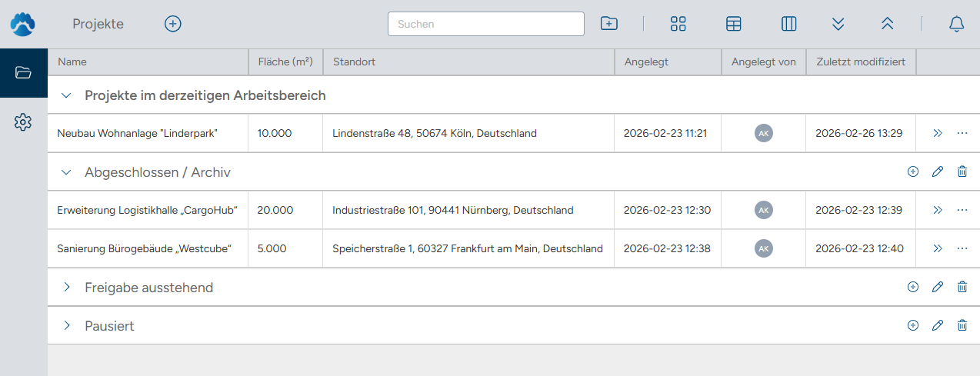Sort by the Zuletzt modifiziert column header
The height and width of the screenshot is (376, 980).
tap(860, 62)
